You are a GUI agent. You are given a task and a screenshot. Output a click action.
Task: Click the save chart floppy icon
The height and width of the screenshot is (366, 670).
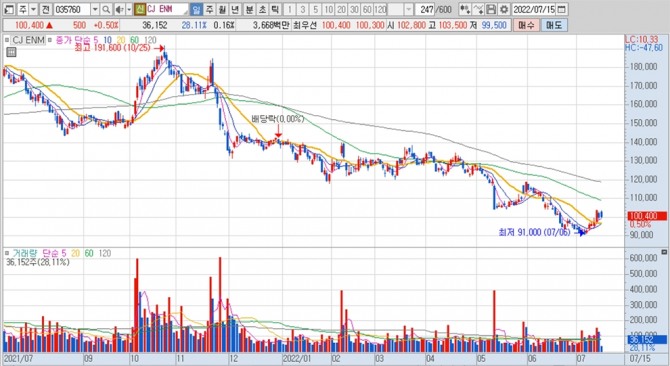[491, 9]
